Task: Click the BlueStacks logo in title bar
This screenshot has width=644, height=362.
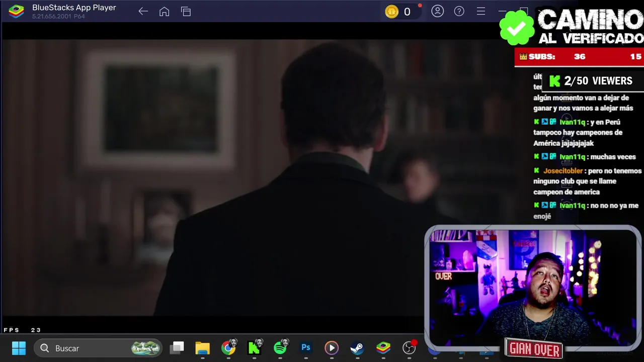Action: tap(16, 11)
